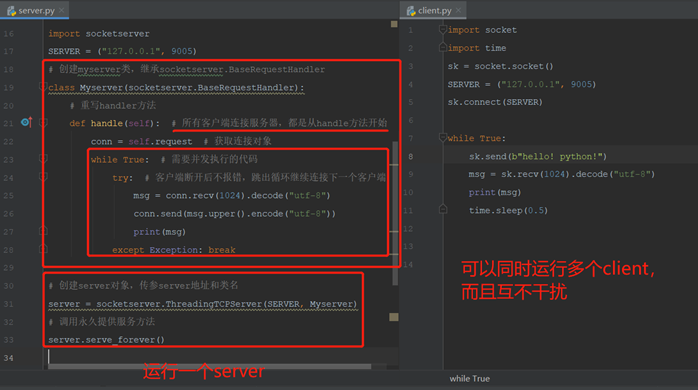Click 'sk.send(b"hello! python!")' line

coord(538,157)
